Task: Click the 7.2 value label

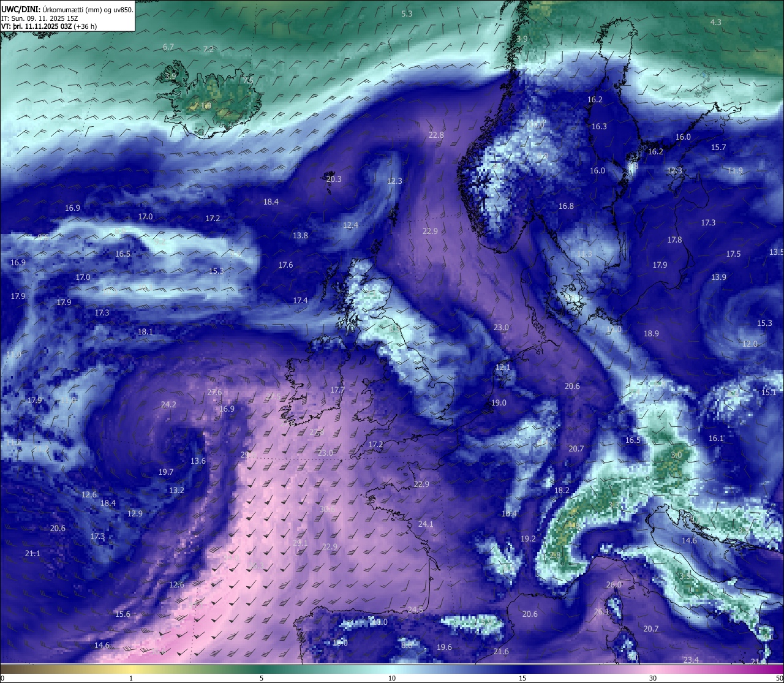Action: pos(208,49)
